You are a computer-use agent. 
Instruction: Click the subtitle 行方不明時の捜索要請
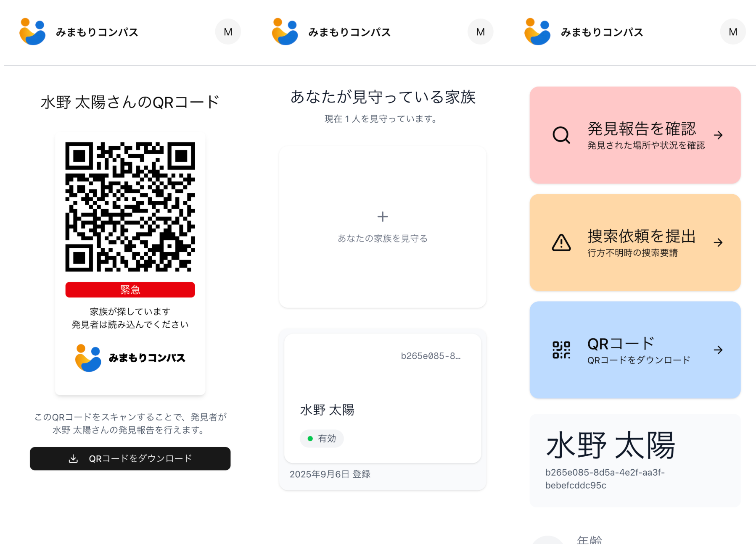coord(633,252)
